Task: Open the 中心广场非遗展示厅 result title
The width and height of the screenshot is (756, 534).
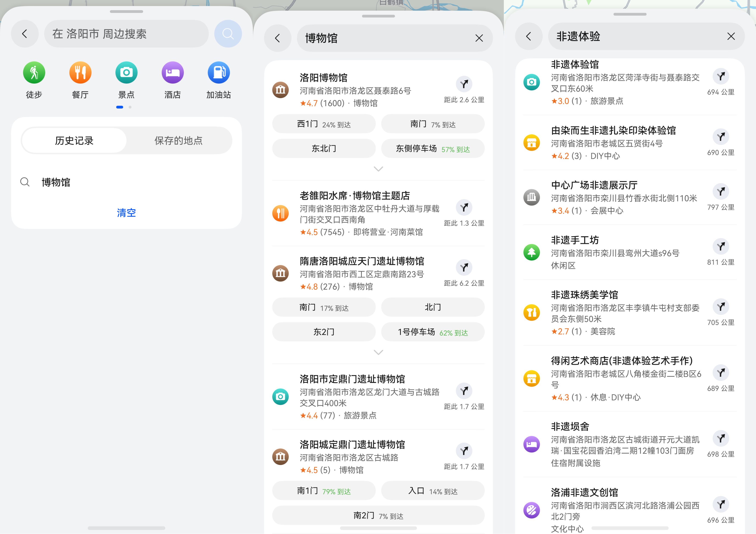Action: pyautogui.click(x=594, y=185)
